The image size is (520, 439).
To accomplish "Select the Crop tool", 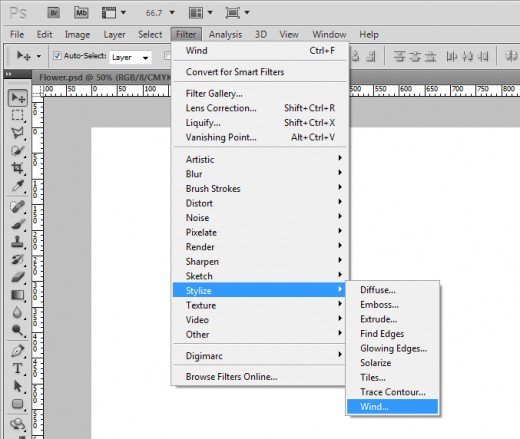I will point(17,168).
